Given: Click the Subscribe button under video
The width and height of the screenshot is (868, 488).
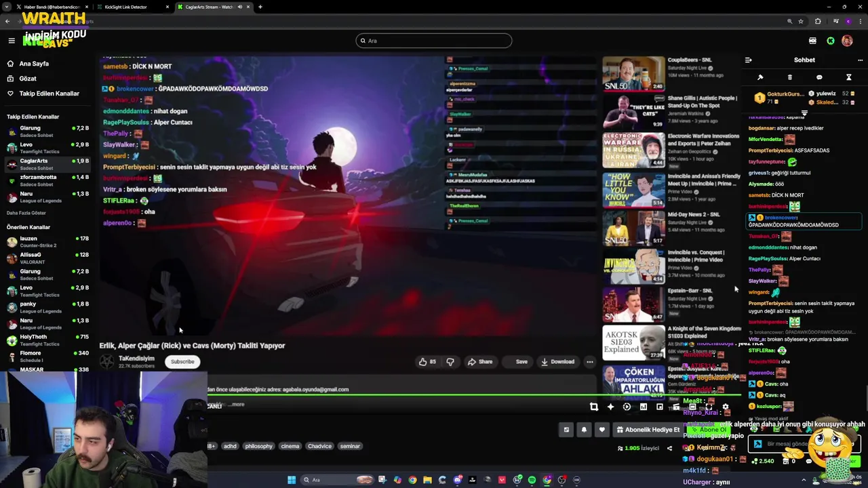Looking at the screenshot, I should pos(182,362).
